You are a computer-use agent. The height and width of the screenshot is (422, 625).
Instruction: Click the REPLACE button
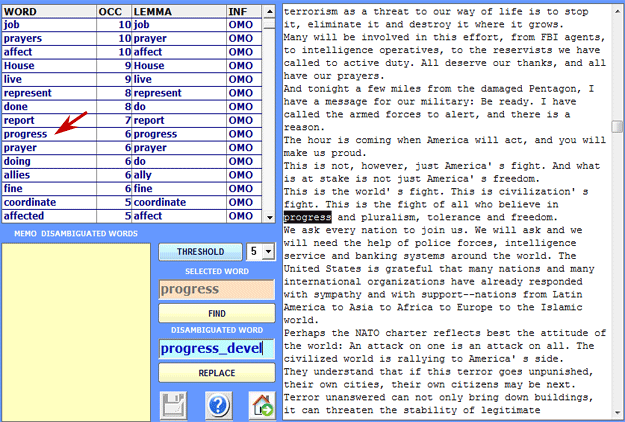pos(217,373)
